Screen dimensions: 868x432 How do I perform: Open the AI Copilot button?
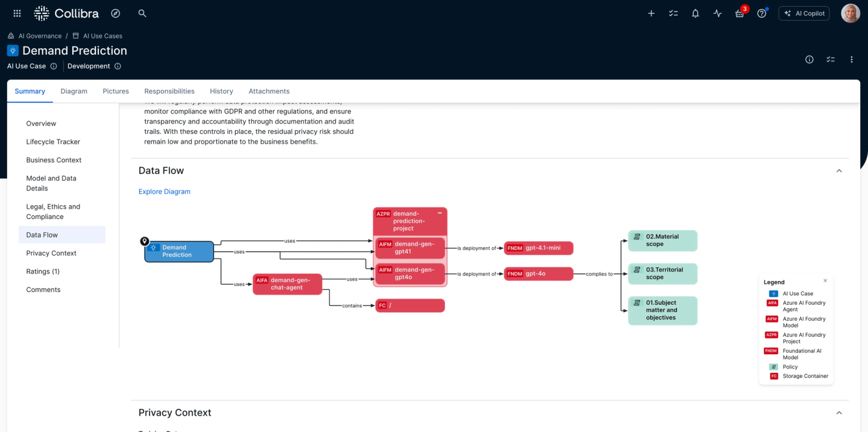click(804, 13)
